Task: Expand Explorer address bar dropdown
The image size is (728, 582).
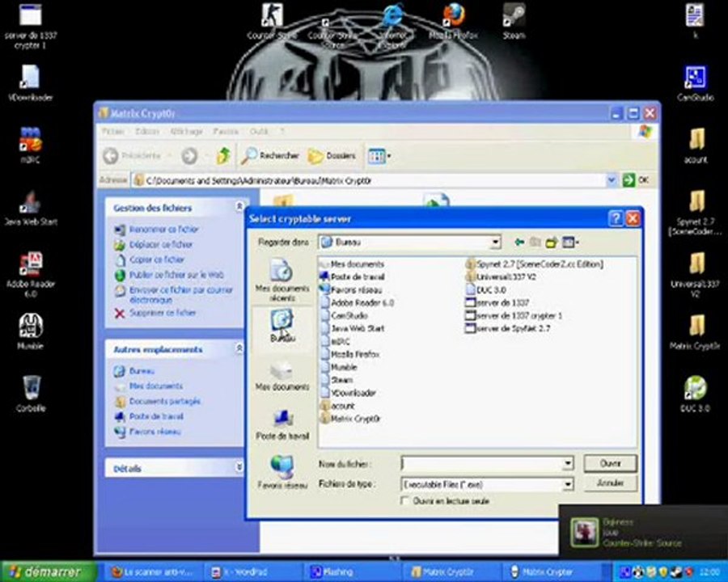Action: (612, 180)
